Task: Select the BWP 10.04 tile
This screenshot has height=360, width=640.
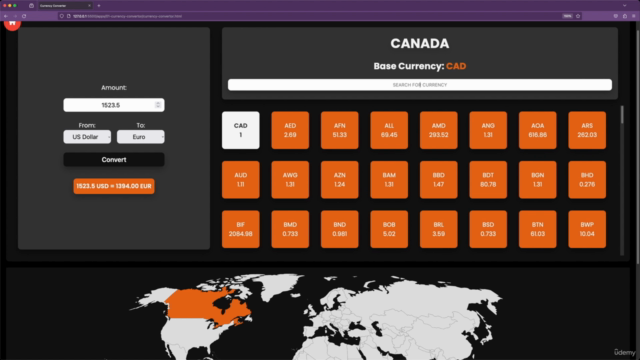Action: [587, 229]
